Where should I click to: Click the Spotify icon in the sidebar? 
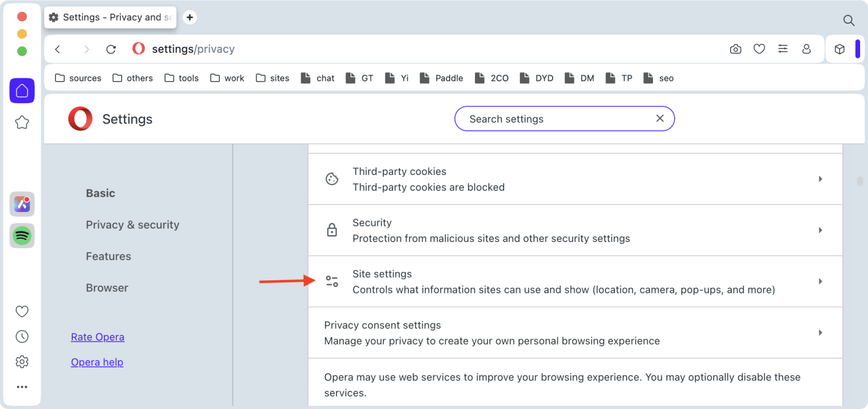click(x=22, y=236)
